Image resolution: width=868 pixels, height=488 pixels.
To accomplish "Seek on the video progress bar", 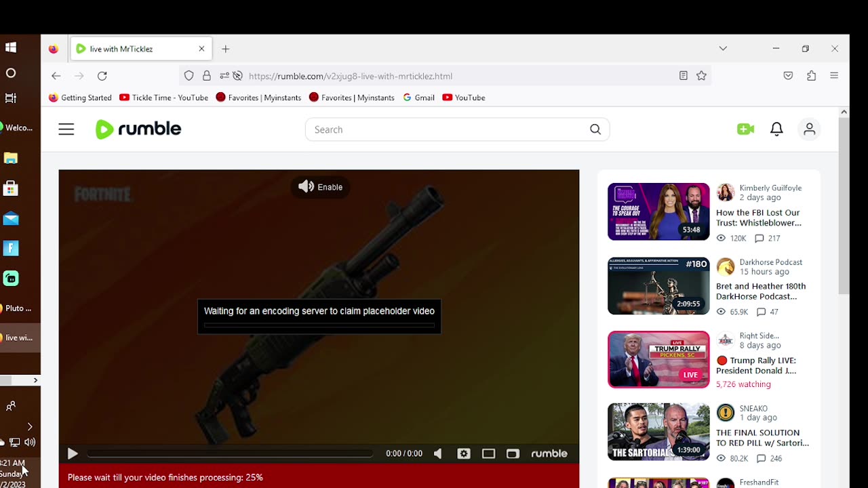I will 230,453.
